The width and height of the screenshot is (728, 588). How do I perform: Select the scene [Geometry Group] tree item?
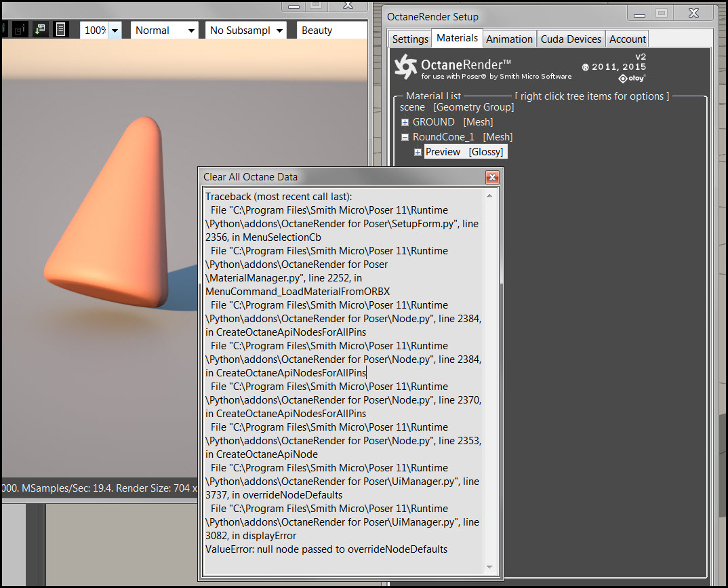pyautogui.click(x=457, y=107)
